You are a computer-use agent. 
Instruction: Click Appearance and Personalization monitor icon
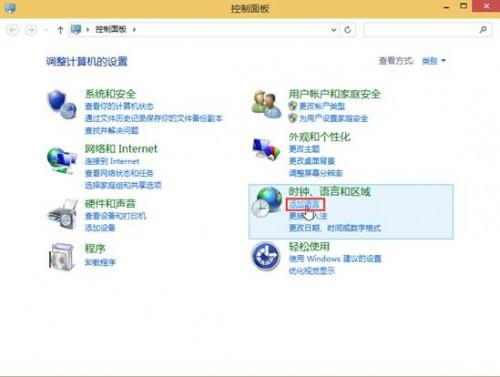266,149
